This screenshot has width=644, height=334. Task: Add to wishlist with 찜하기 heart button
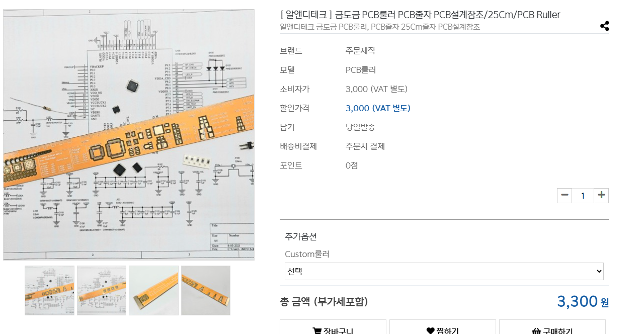pyautogui.click(x=442, y=329)
